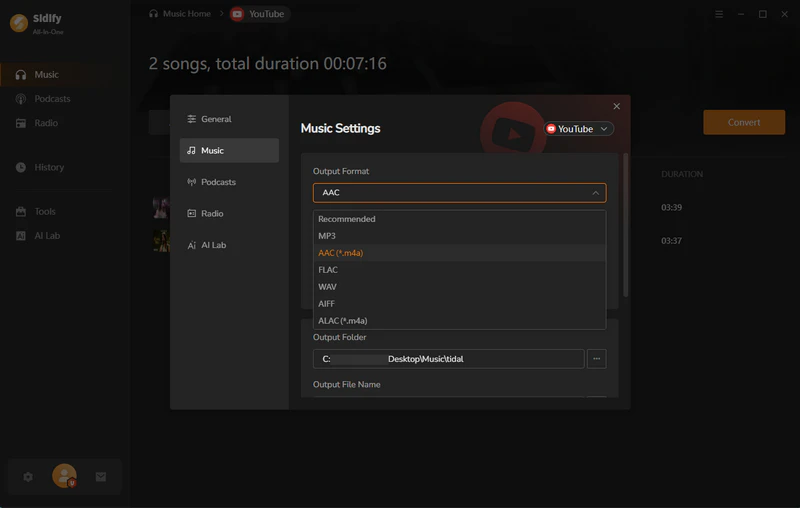
Task: Open the user profile avatar icon
Action: pyautogui.click(x=64, y=477)
